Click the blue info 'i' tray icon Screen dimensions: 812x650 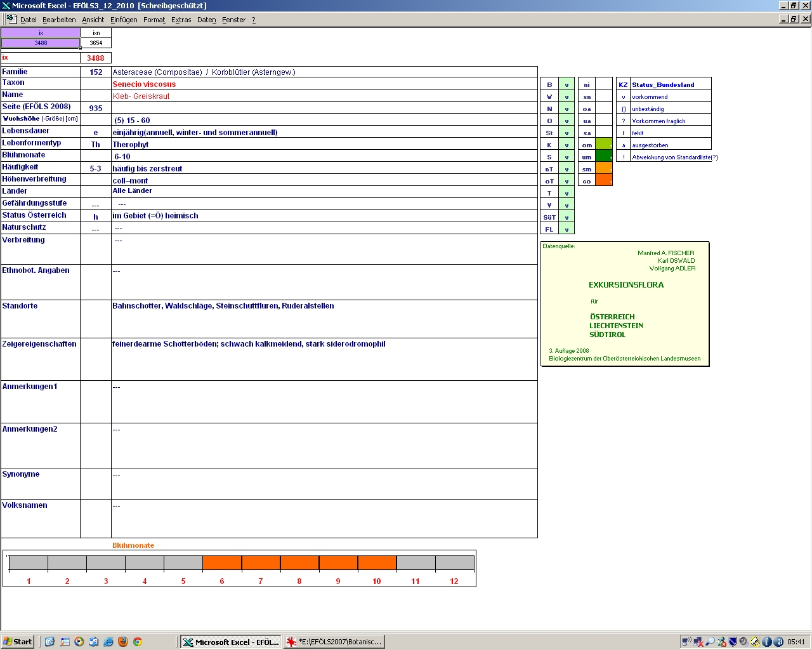767,642
